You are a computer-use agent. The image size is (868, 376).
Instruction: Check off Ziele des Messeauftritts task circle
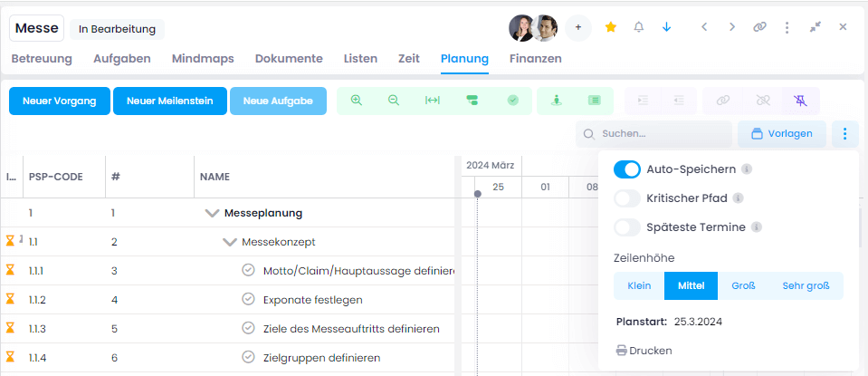tap(248, 328)
